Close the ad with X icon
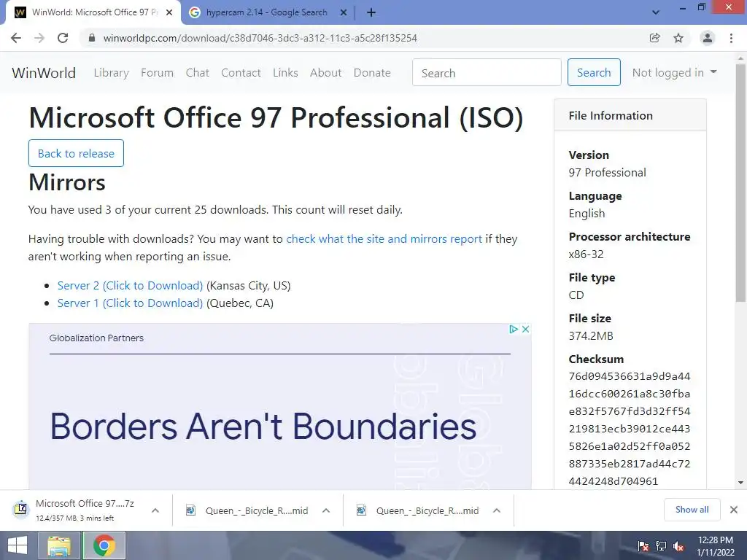The height and width of the screenshot is (560, 747). [x=525, y=329]
